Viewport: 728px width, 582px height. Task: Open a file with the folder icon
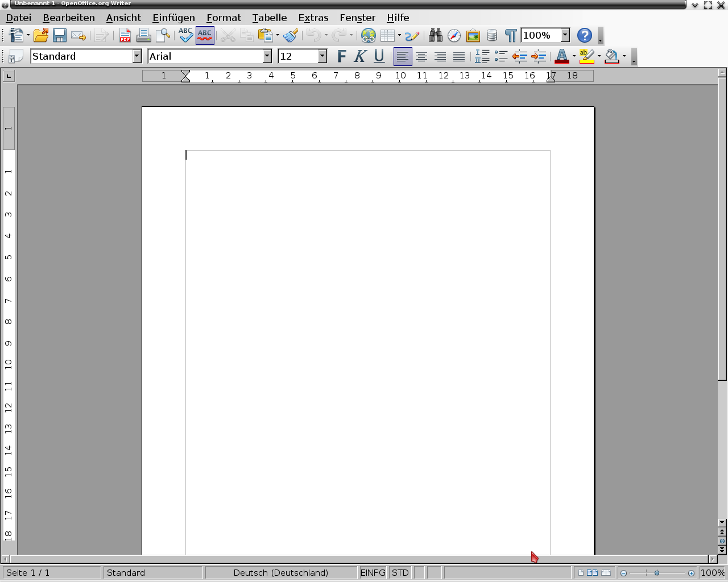pyautogui.click(x=41, y=35)
